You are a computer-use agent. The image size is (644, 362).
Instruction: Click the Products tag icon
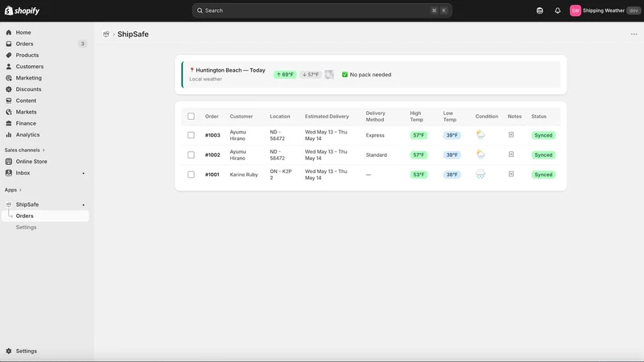coord(9,55)
